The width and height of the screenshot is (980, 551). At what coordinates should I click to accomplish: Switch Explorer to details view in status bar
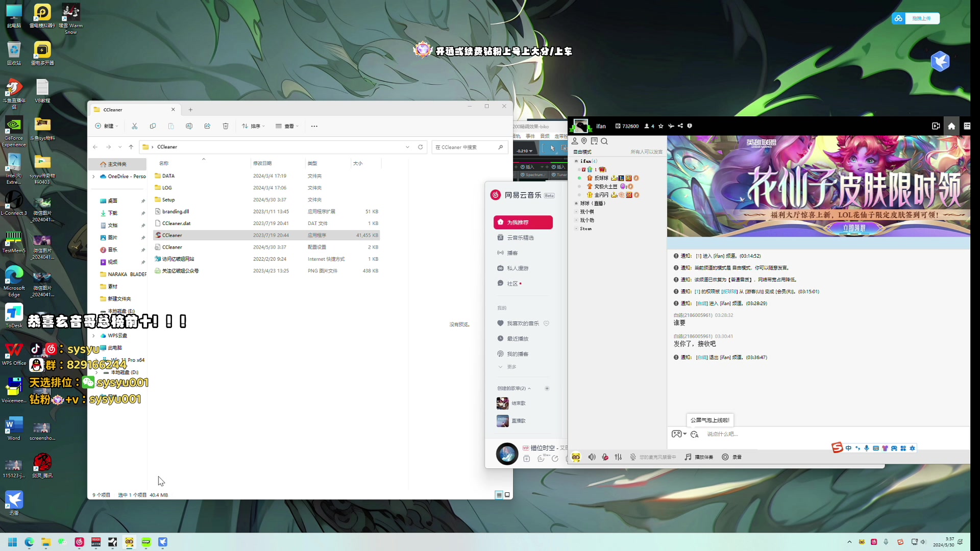click(499, 495)
